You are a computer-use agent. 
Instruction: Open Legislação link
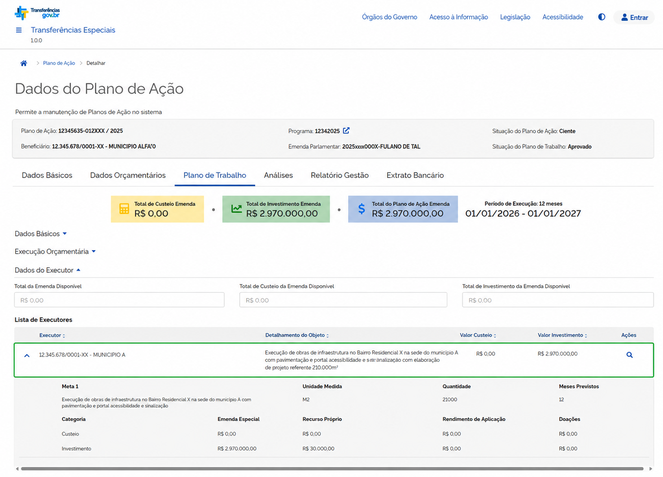(515, 17)
